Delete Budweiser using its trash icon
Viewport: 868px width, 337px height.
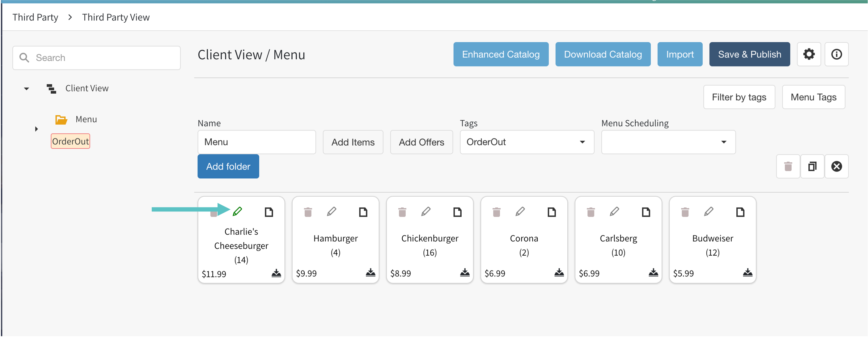coord(685,212)
